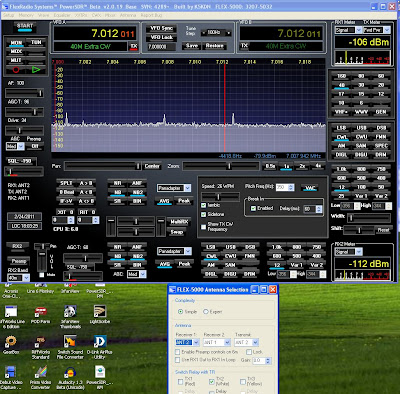Open the Prism Video Converter icon
The image size is (400, 394).
pyautogui.click(x=40, y=378)
